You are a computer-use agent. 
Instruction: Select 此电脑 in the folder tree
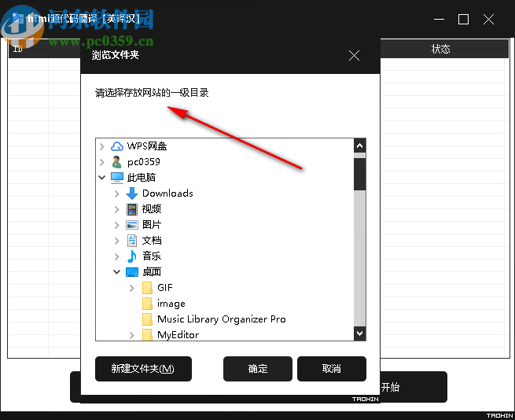[142, 178]
